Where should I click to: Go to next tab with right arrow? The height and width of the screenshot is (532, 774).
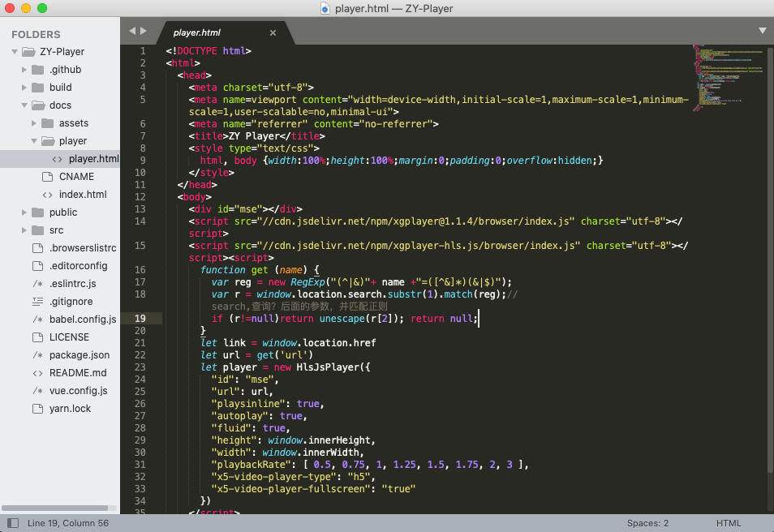pos(144,31)
